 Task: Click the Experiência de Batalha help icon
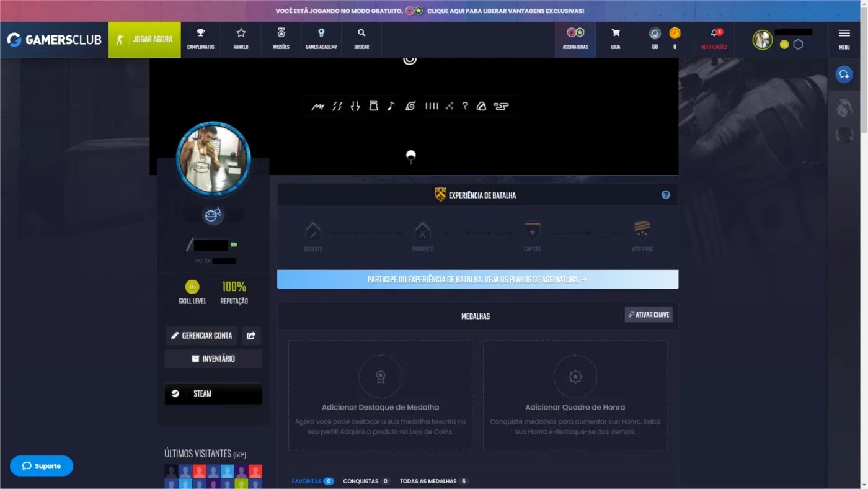click(666, 195)
